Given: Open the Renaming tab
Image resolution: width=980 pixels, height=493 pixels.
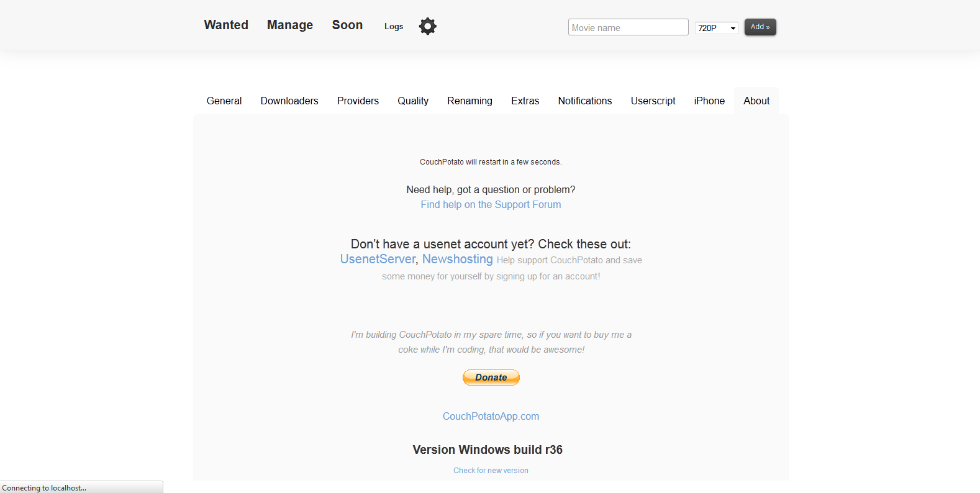Looking at the screenshot, I should [470, 101].
